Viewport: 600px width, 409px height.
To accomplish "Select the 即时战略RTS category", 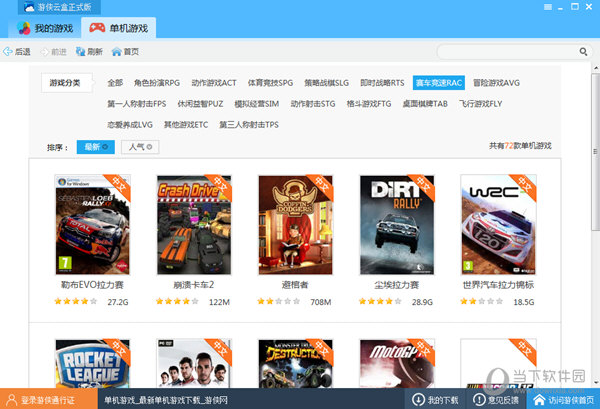I will [x=382, y=83].
